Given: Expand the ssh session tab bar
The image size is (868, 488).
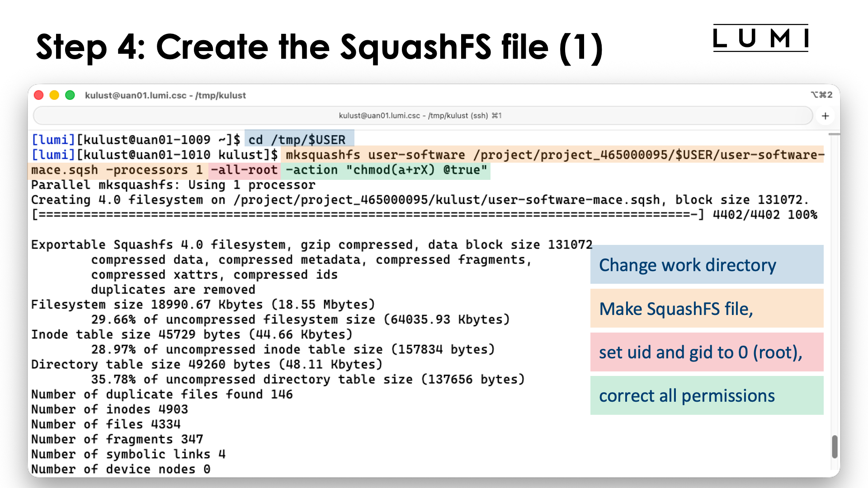Looking at the screenshot, I should (x=420, y=116).
